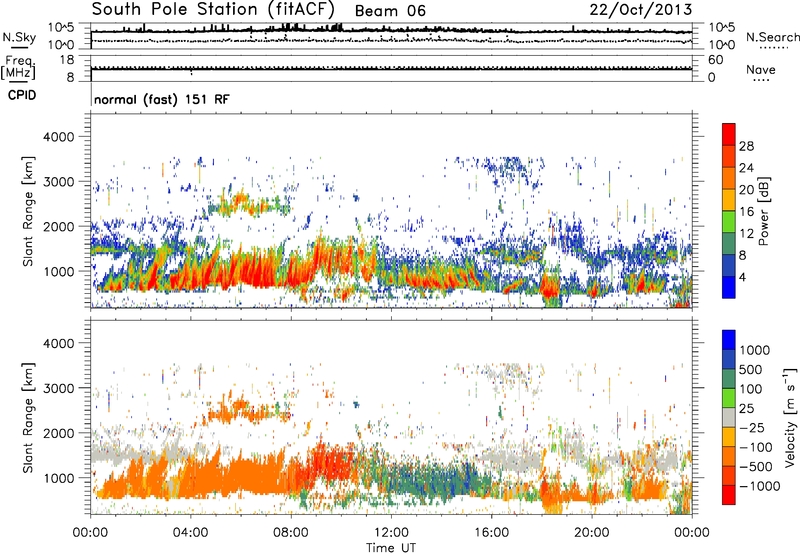Click the "CPID" row label

(21, 95)
